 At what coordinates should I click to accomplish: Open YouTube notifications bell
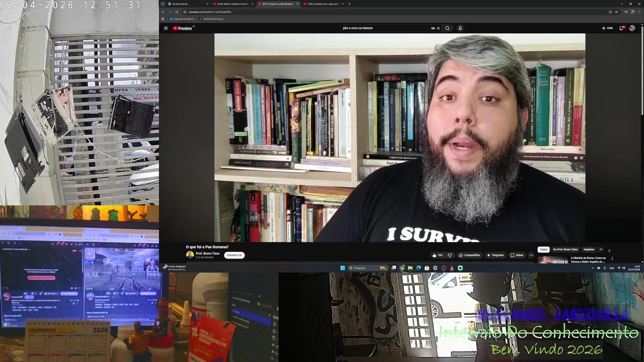[x=621, y=28]
